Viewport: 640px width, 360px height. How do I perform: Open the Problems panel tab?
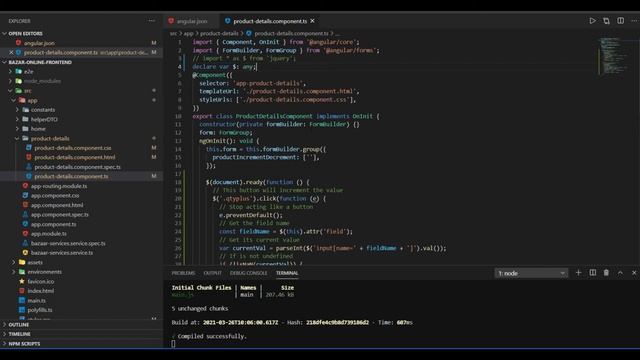tap(183, 273)
